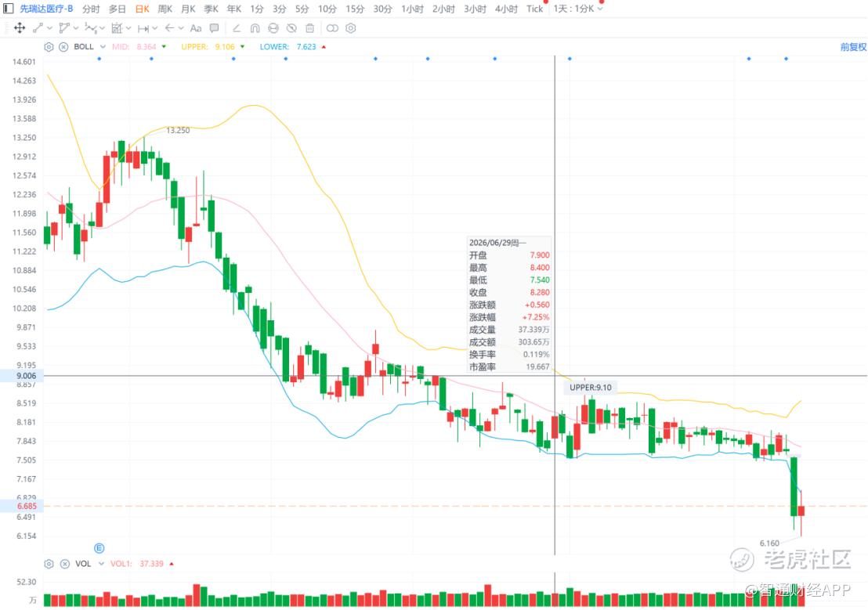The image size is (868, 610).
Task: Select the 10分 interval tab
Action: [327, 9]
